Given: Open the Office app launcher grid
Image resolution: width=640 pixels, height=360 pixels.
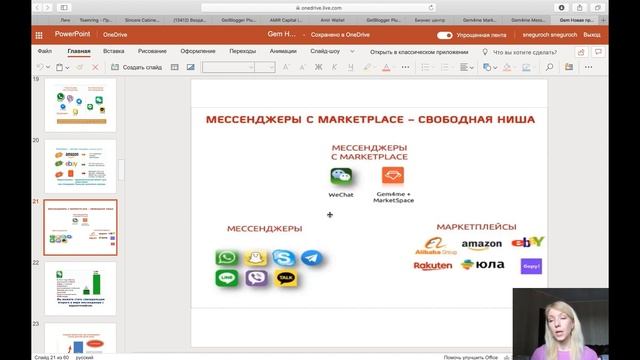Looking at the screenshot, I should 39,35.
